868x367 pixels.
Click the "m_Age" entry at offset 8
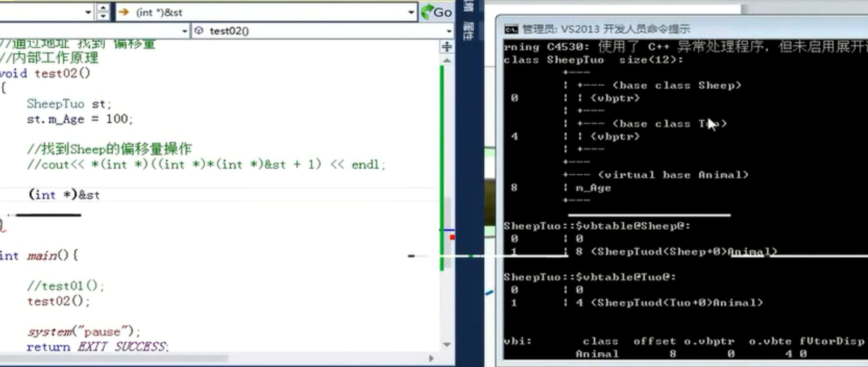593,188
